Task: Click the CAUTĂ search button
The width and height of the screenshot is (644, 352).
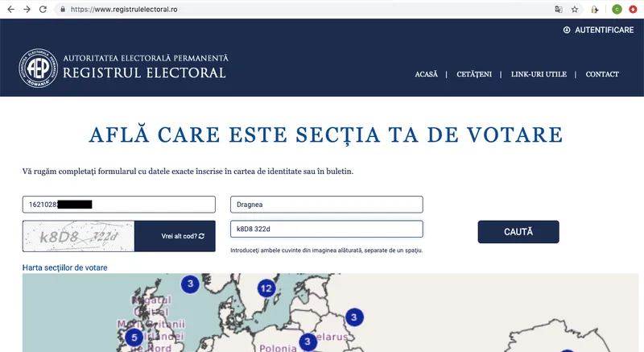Action: click(518, 232)
